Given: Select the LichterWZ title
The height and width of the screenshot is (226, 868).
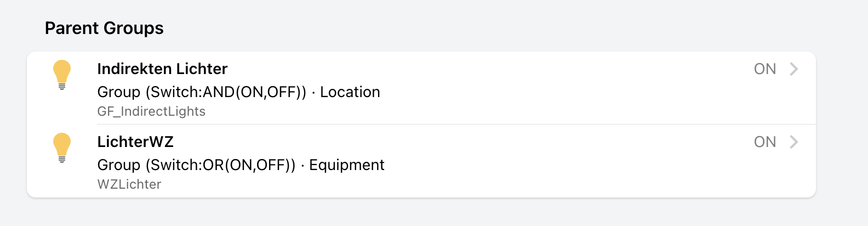Looking at the screenshot, I should (x=135, y=142).
